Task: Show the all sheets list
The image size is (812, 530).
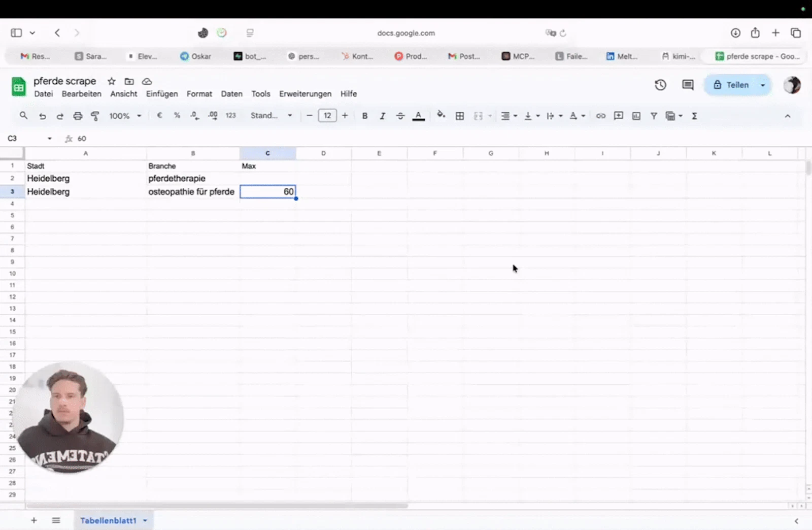Action: pyautogui.click(x=56, y=520)
